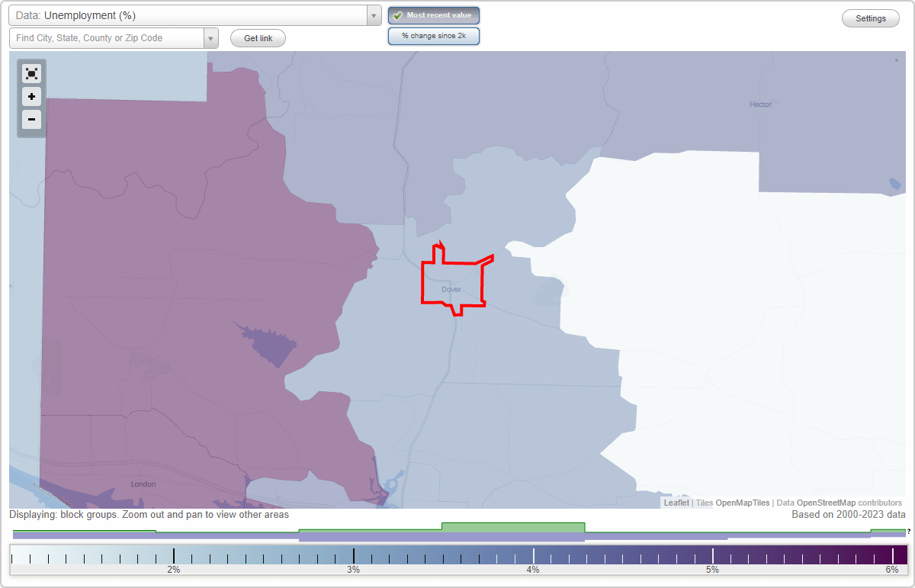Expand the Find City search dropdown arrow
The width and height of the screenshot is (915, 588).
pos(210,37)
